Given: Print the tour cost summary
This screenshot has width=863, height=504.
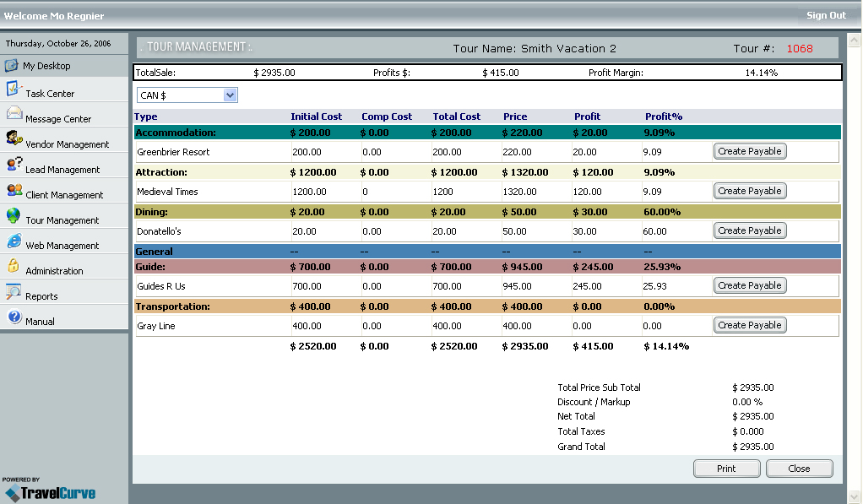Looking at the screenshot, I should coord(726,469).
